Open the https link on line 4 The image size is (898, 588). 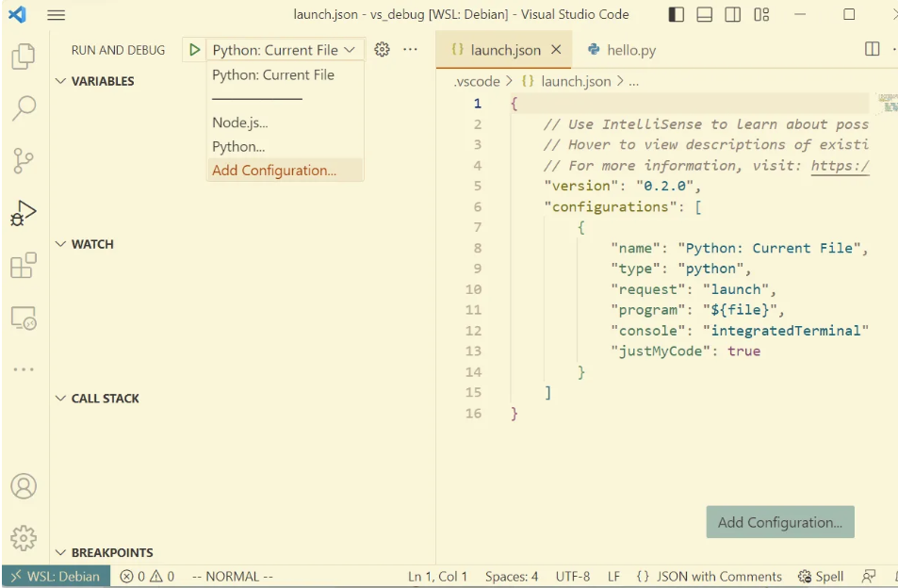pos(840,166)
